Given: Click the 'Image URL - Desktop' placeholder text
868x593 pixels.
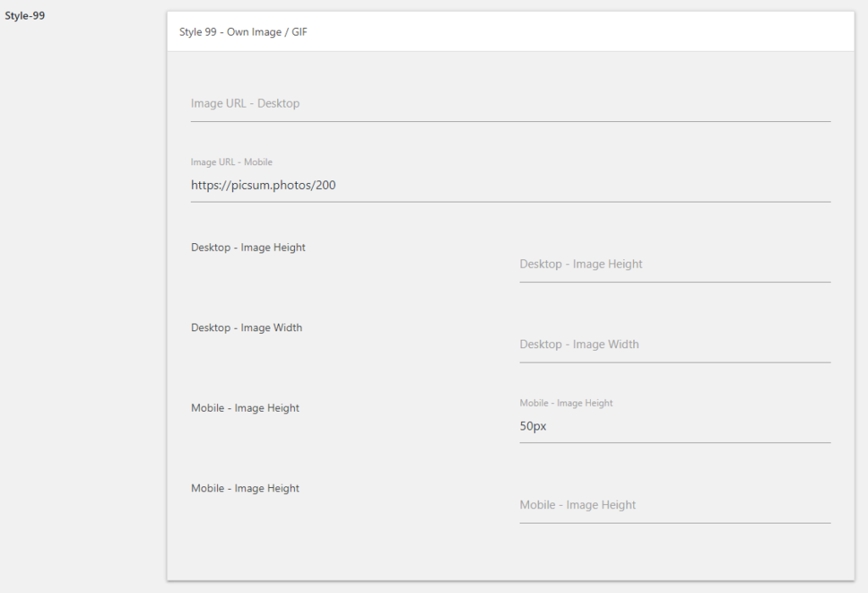Looking at the screenshot, I should coord(245,104).
